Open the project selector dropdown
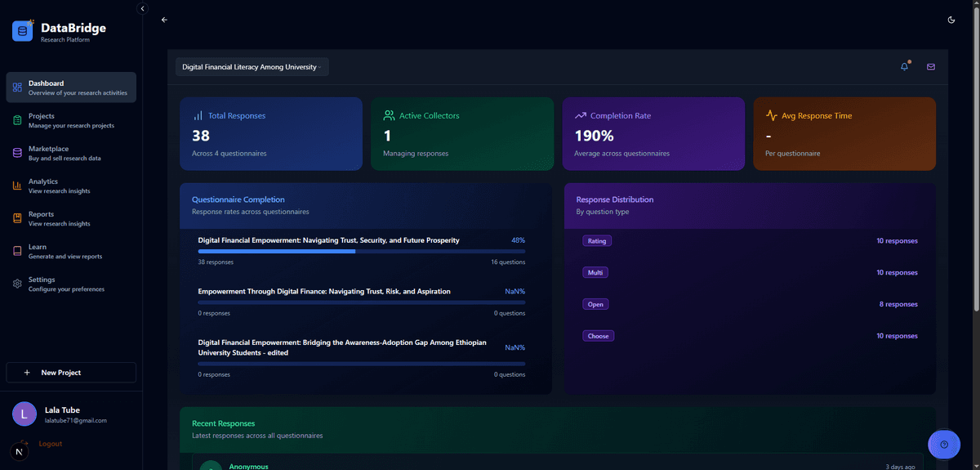Image resolution: width=980 pixels, height=470 pixels. click(252, 67)
